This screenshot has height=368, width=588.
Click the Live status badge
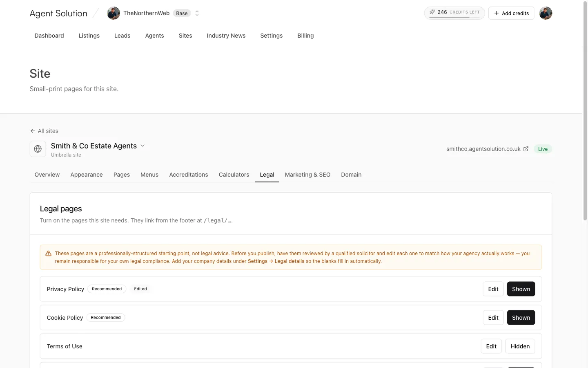coord(543,149)
